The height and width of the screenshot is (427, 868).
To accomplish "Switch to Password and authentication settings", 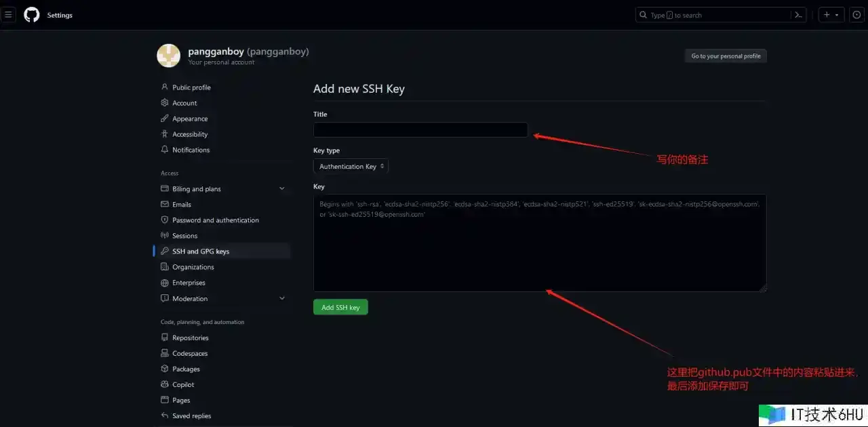I will point(216,220).
